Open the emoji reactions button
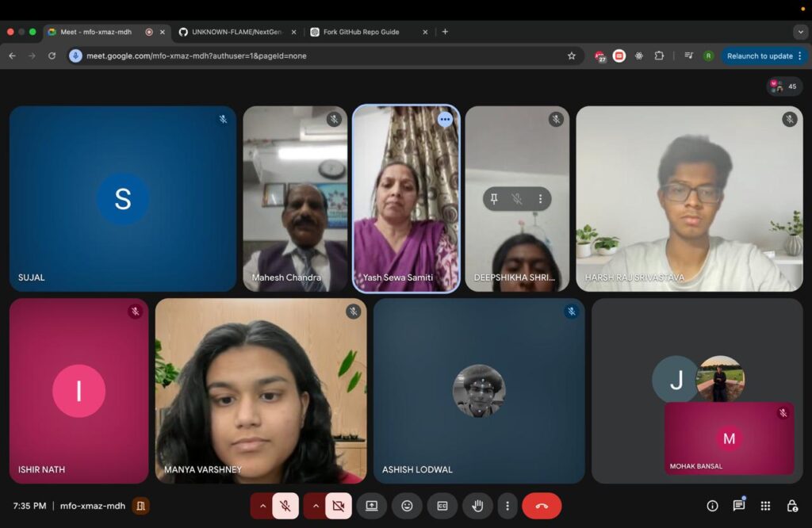The width and height of the screenshot is (812, 528). pyautogui.click(x=407, y=506)
